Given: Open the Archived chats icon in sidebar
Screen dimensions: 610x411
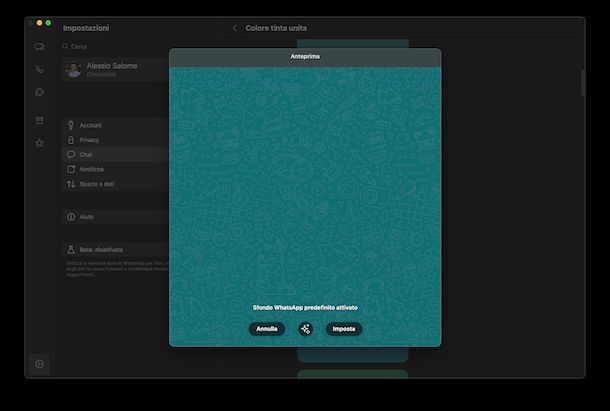Looking at the screenshot, I should point(39,120).
